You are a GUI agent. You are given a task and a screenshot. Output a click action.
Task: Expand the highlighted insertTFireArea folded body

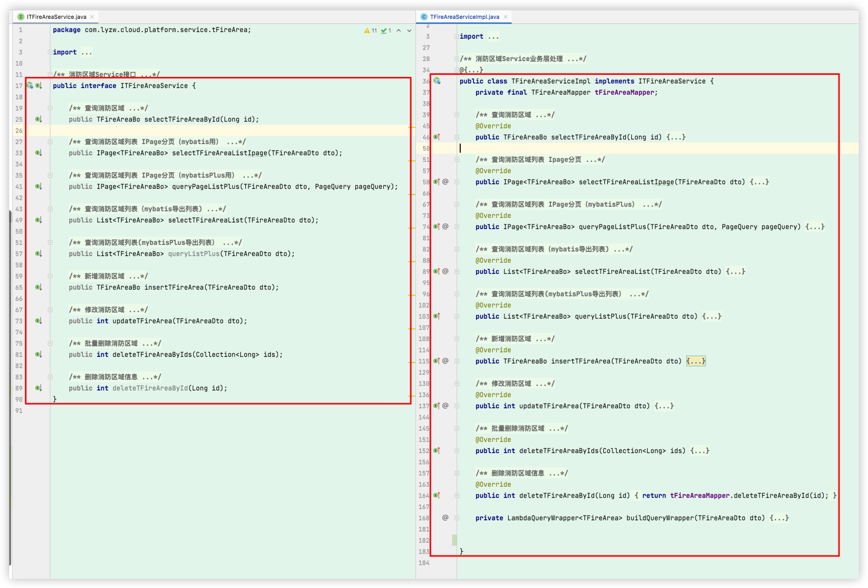(696, 361)
